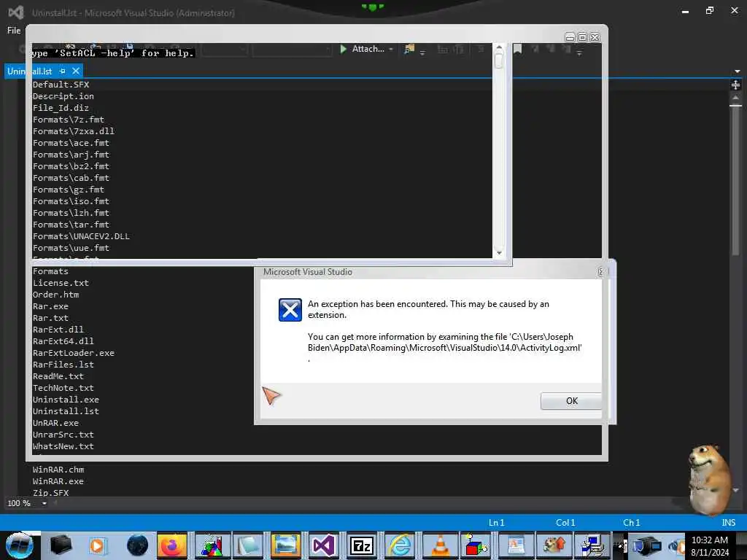Open the Find in Files toolbar icon

pyautogui.click(x=409, y=49)
